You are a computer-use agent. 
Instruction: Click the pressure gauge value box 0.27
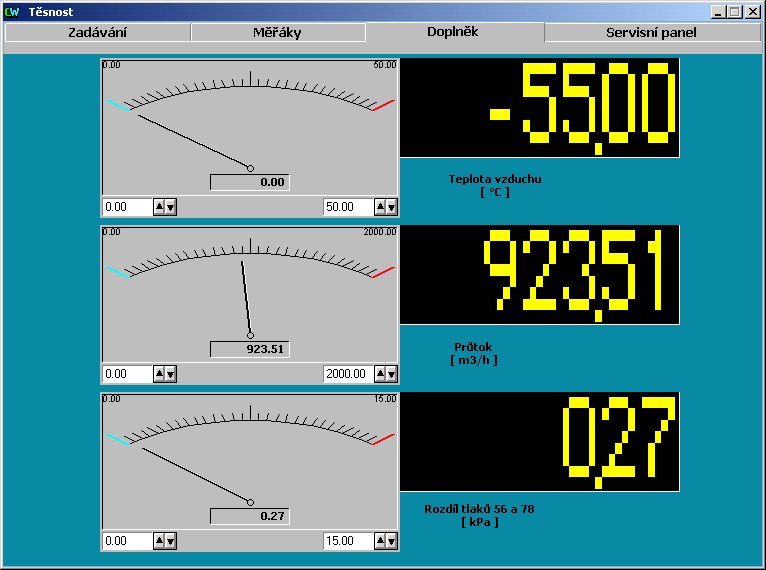249,516
